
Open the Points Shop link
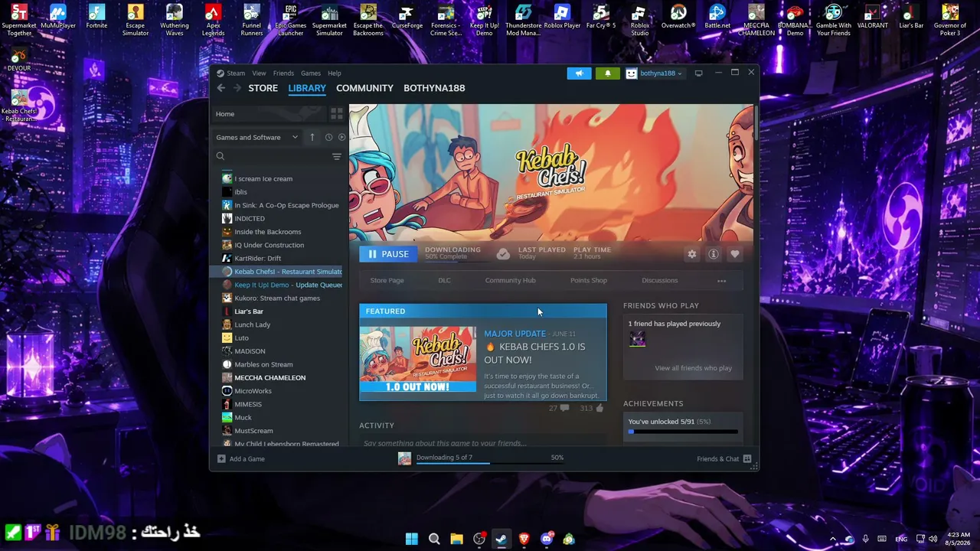[589, 281]
